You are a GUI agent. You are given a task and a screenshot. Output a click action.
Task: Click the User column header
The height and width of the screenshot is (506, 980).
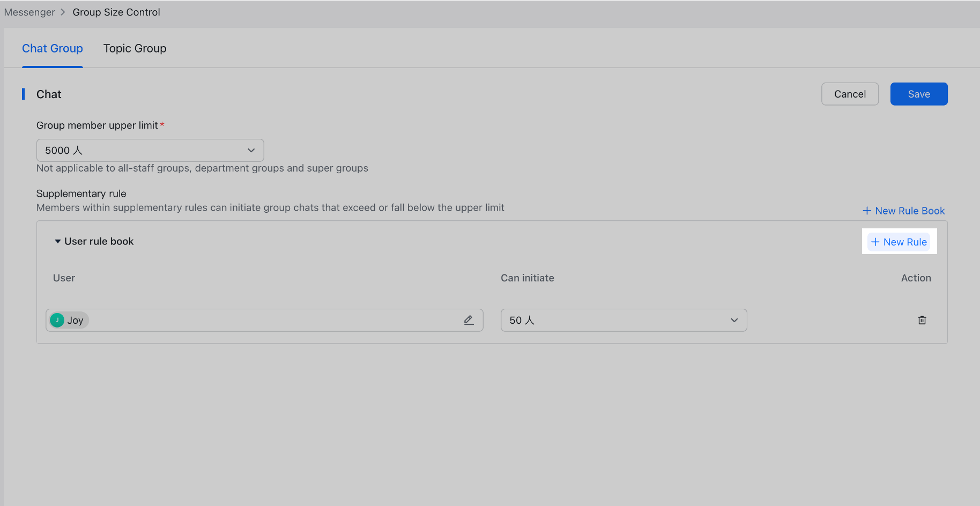coord(64,278)
